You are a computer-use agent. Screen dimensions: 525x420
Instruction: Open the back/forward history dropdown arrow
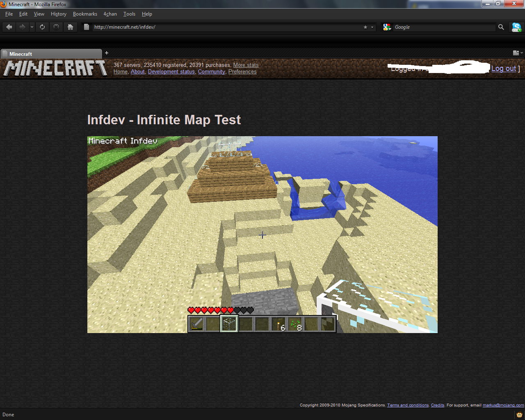click(32, 27)
